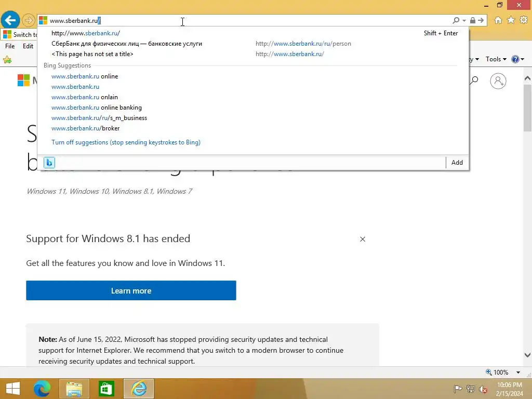532x399 pixels.
Task: Click the vertical scrollbar thumb
Action: click(527, 108)
